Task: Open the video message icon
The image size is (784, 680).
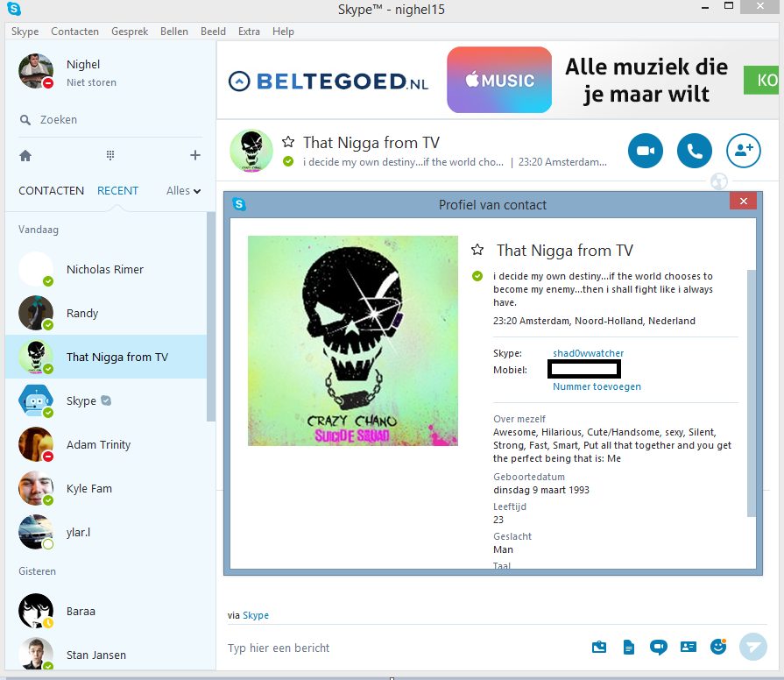Action: [659, 647]
